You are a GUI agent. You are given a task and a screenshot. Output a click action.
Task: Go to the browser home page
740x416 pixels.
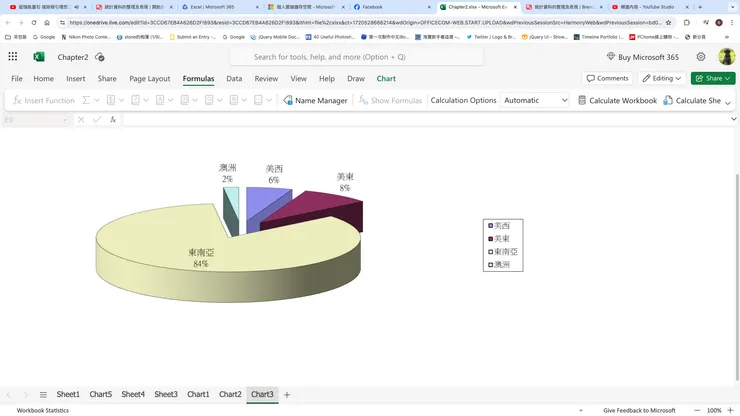47,23
